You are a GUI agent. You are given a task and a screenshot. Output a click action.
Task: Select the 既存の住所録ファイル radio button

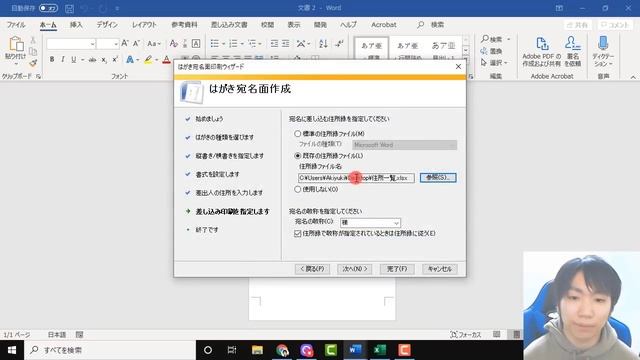pos(298,156)
